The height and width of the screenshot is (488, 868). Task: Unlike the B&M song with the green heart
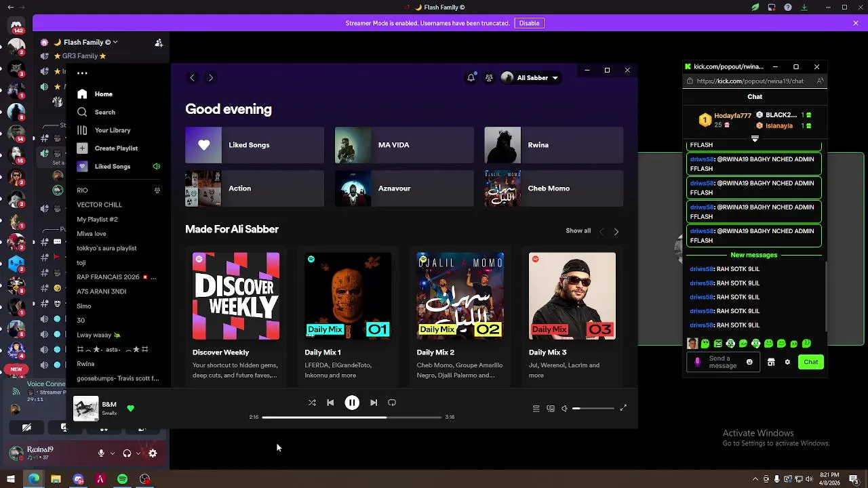click(x=131, y=409)
